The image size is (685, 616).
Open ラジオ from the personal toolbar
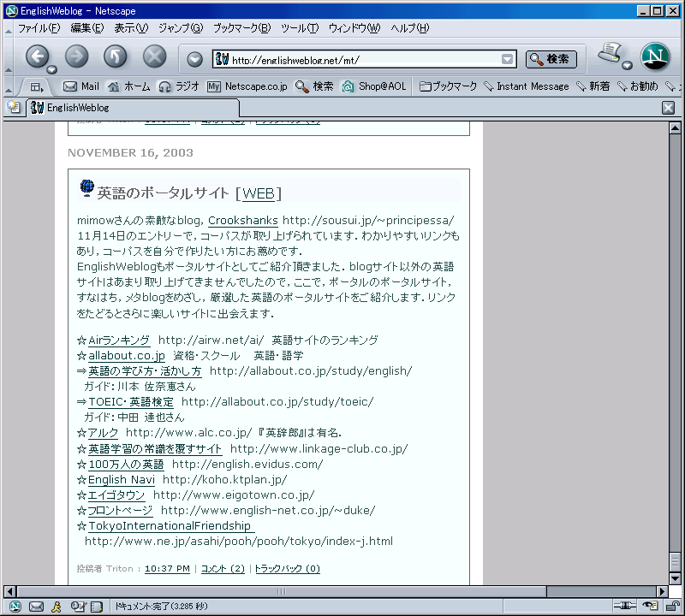pyautogui.click(x=179, y=86)
